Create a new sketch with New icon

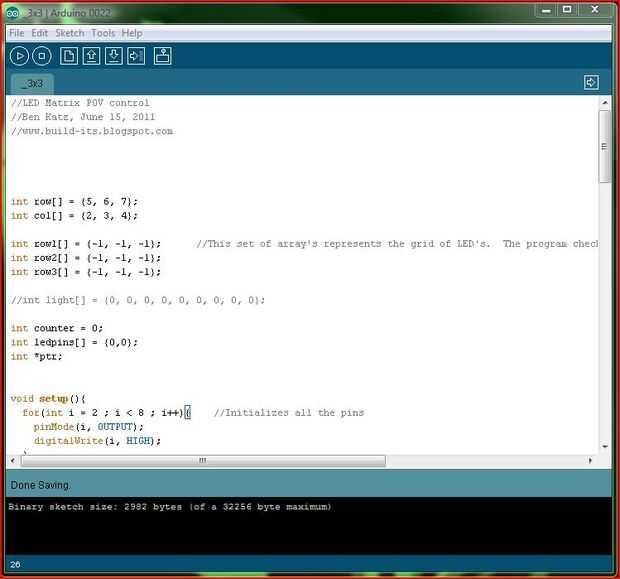tap(69, 56)
